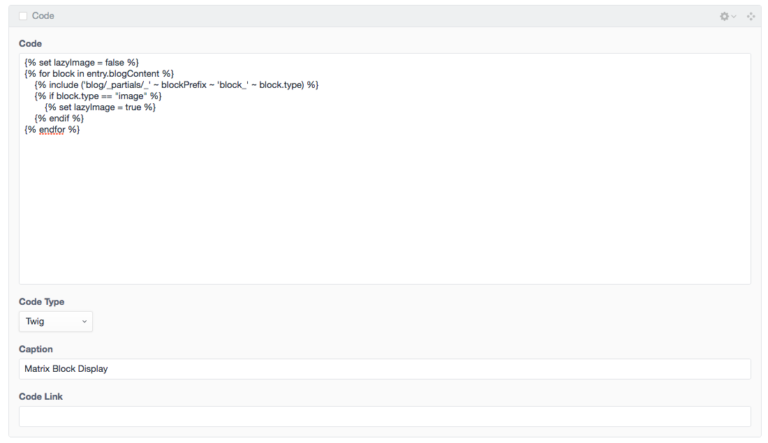Click the arrow on the Twig select
Viewport: 768px width, 443px height.
pos(84,321)
